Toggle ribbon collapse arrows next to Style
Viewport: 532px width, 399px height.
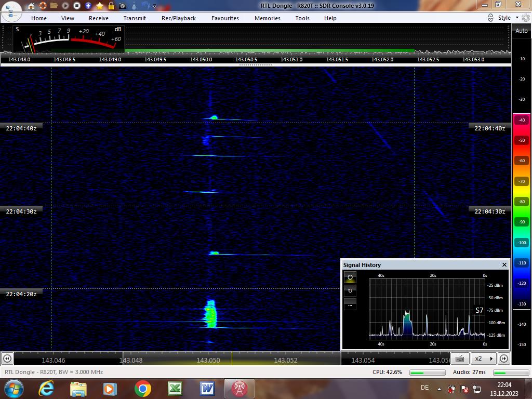pos(490,18)
